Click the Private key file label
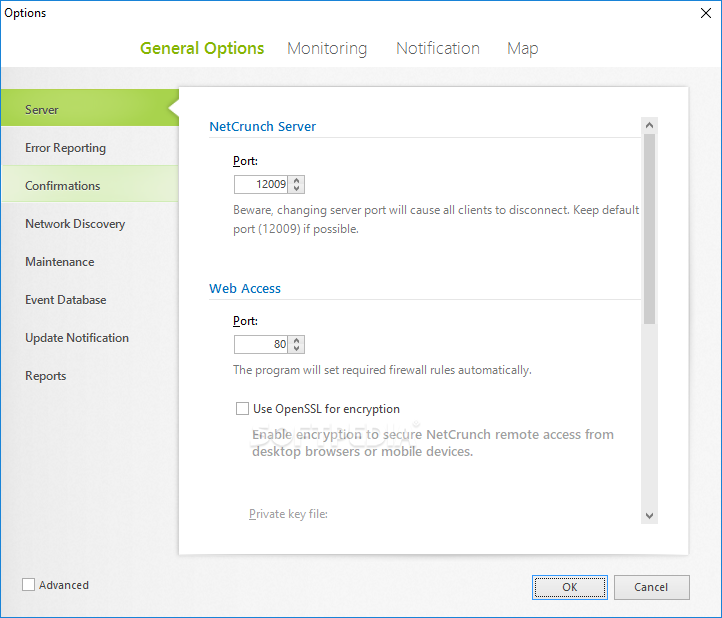Viewport: 722px width, 618px height. point(288,513)
